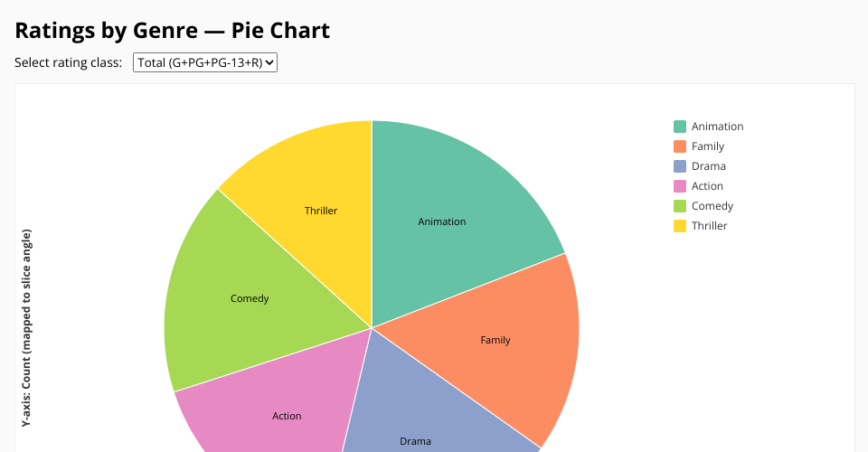The image size is (868, 452).
Task: Toggle Family series via legend label
Action: tap(708, 146)
